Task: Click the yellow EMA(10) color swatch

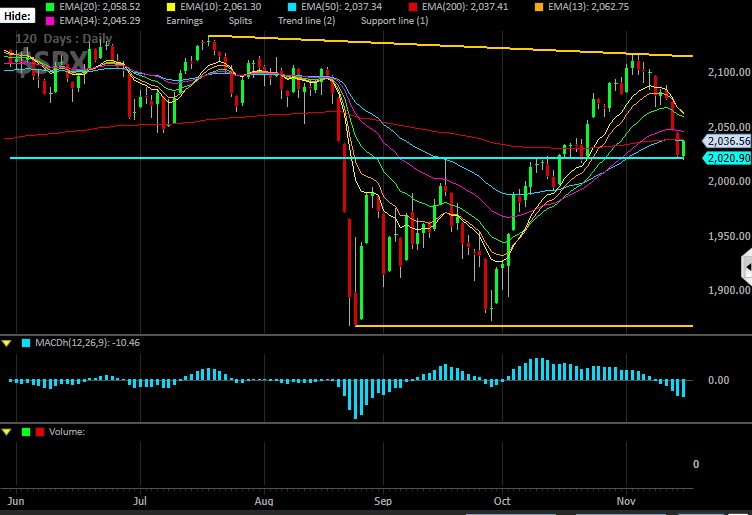Action: [171, 7]
